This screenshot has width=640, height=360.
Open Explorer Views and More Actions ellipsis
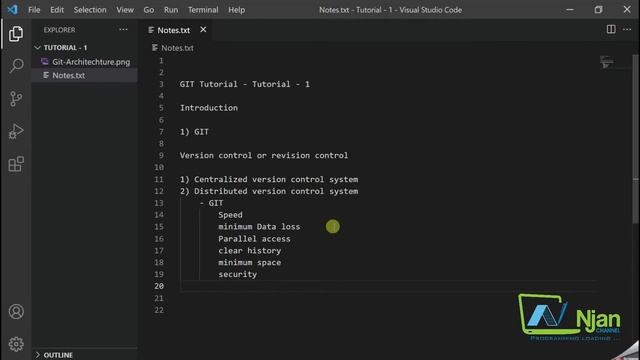point(123,29)
